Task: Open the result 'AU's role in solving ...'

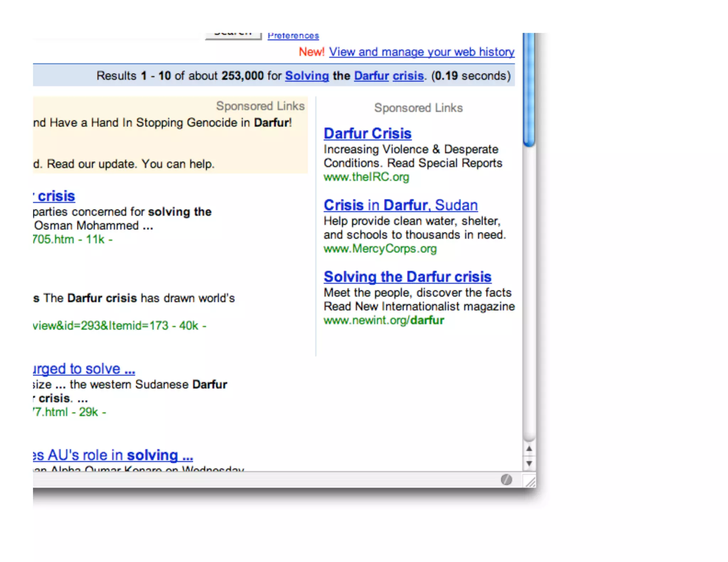Action: [x=113, y=455]
